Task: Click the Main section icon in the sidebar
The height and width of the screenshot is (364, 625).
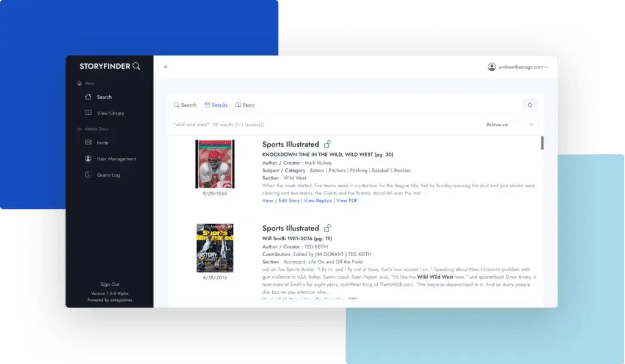Action: click(x=79, y=84)
